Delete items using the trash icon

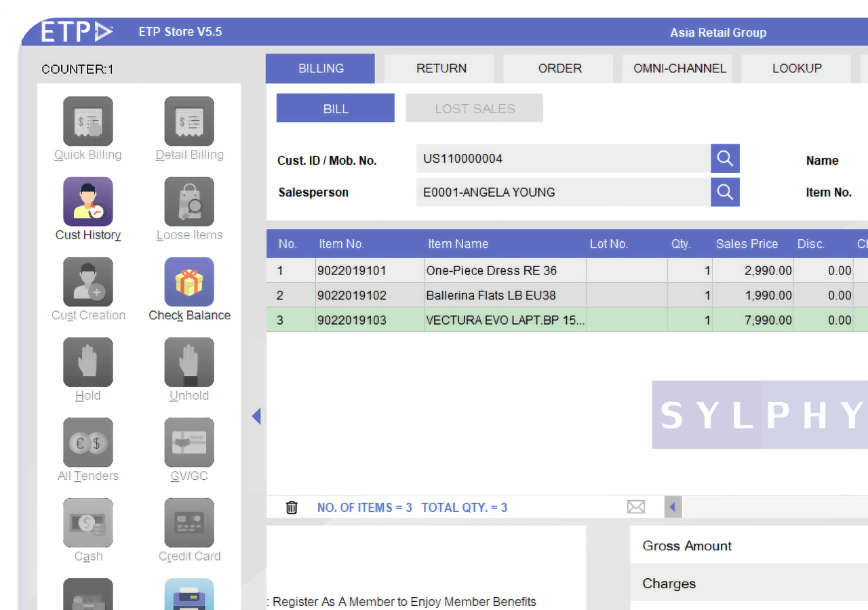pyautogui.click(x=292, y=507)
